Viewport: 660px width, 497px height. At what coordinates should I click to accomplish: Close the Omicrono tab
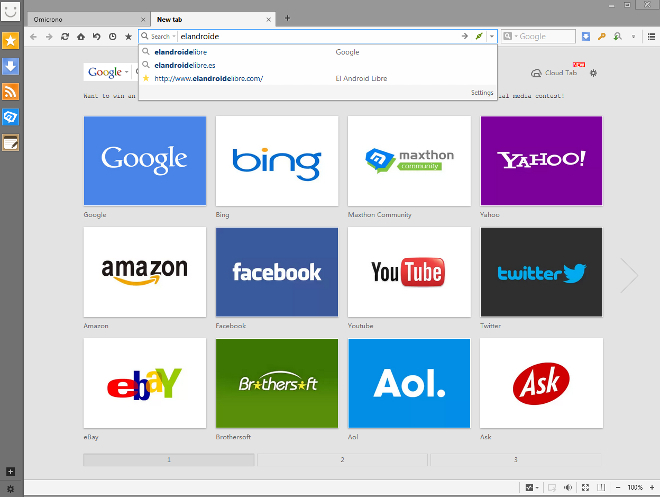coord(143,19)
